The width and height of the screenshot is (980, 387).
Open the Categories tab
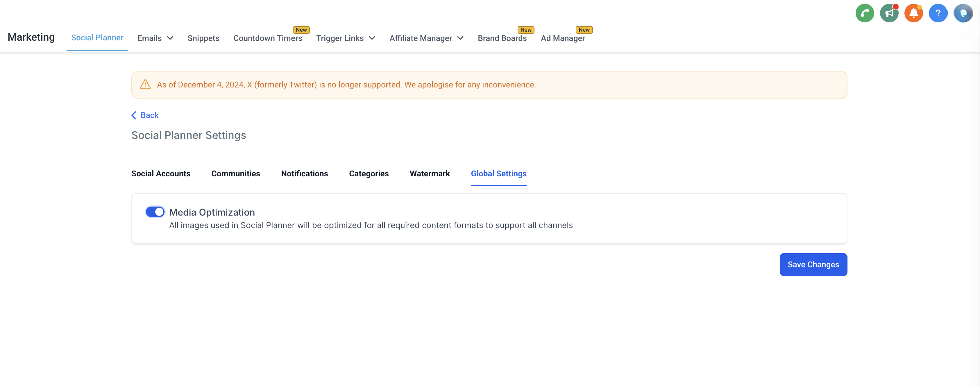point(369,173)
